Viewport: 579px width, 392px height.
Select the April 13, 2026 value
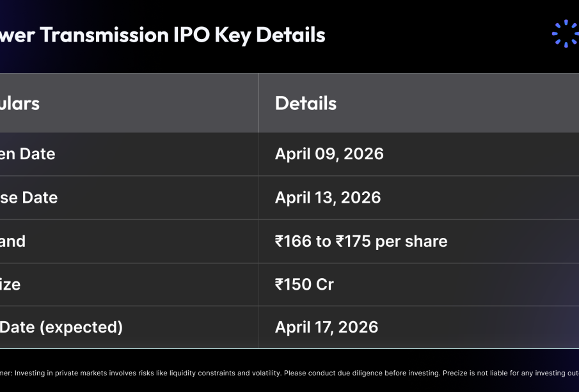[328, 198]
